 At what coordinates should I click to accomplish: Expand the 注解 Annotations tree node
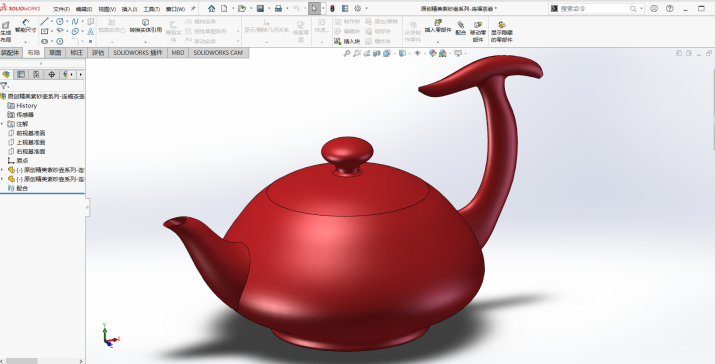click(x=2, y=124)
